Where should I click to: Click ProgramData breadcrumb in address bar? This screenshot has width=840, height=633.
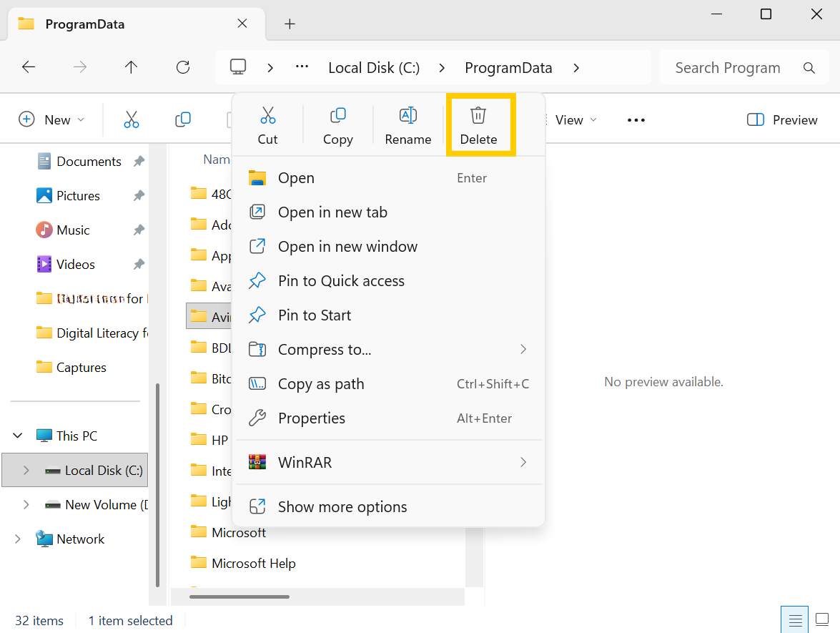(508, 68)
